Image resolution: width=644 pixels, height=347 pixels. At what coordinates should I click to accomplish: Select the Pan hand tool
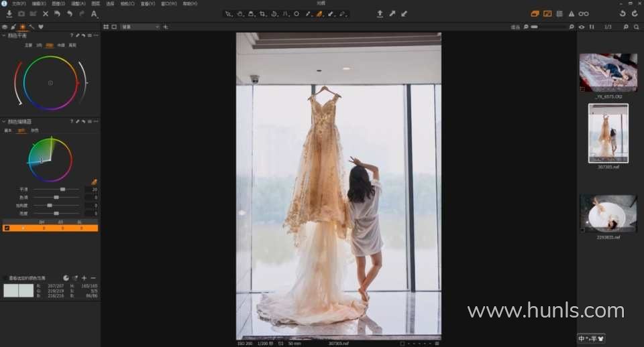[240, 14]
